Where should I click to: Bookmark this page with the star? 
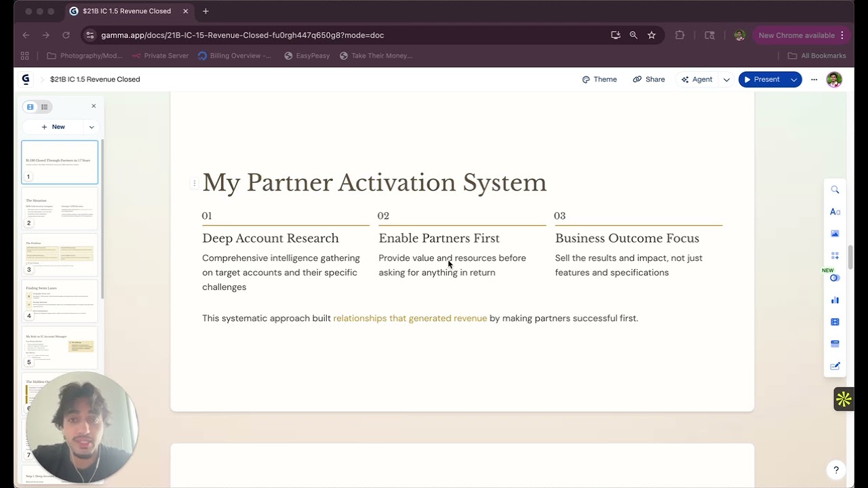[x=652, y=35]
